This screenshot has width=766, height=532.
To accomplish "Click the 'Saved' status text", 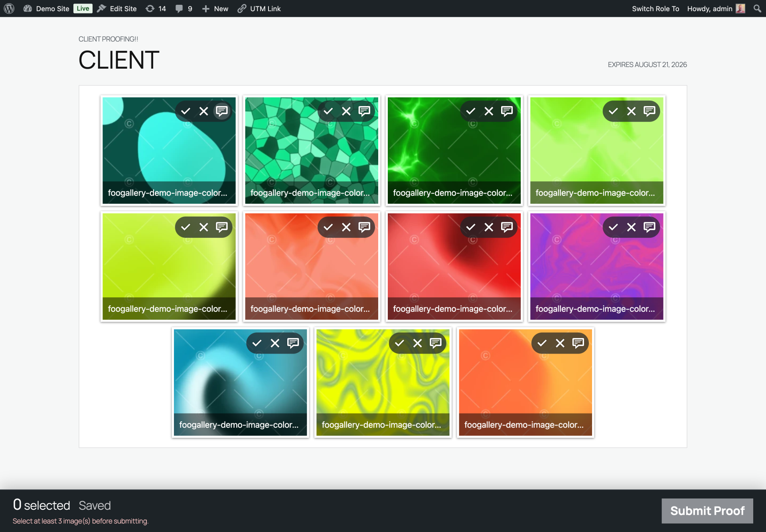I will (x=95, y=505).
